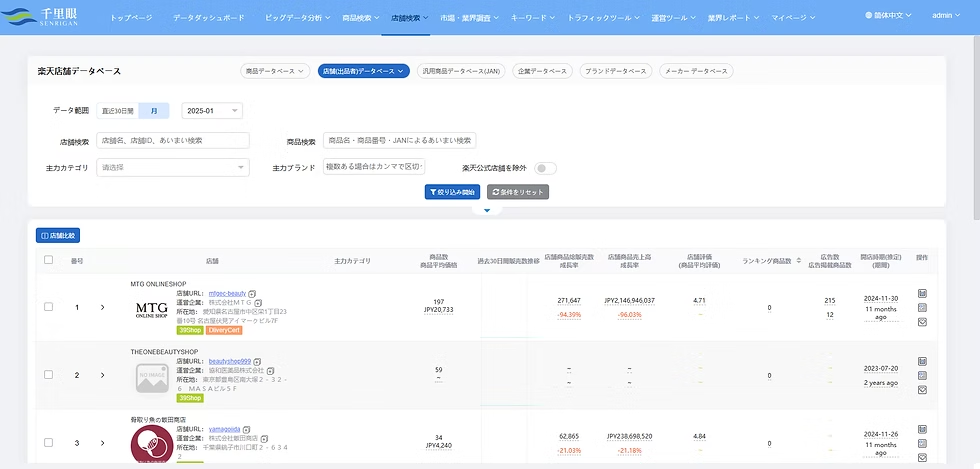Click envelope-style icon in row 3
The image size is (980, 469).
(x=922, y=458)
